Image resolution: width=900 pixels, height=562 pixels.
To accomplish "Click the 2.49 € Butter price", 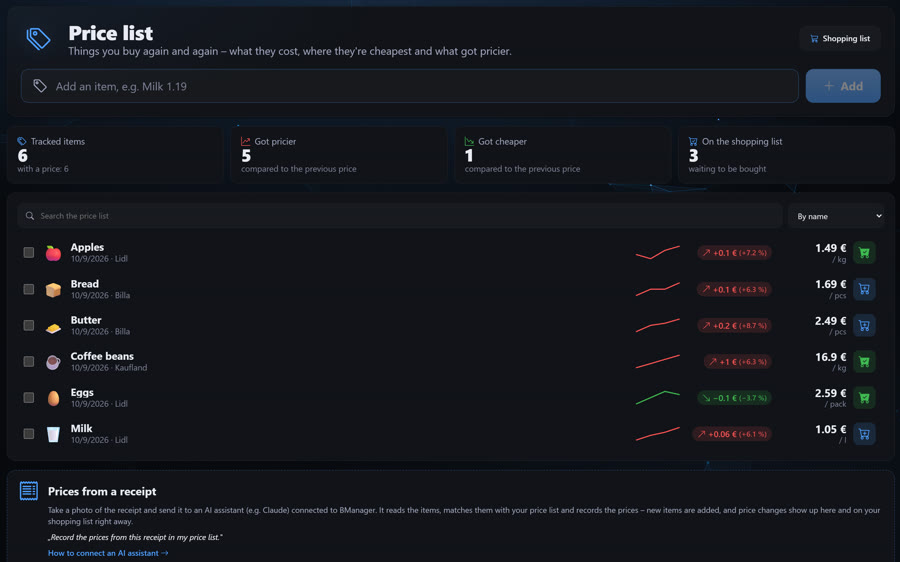I will 831,321.
